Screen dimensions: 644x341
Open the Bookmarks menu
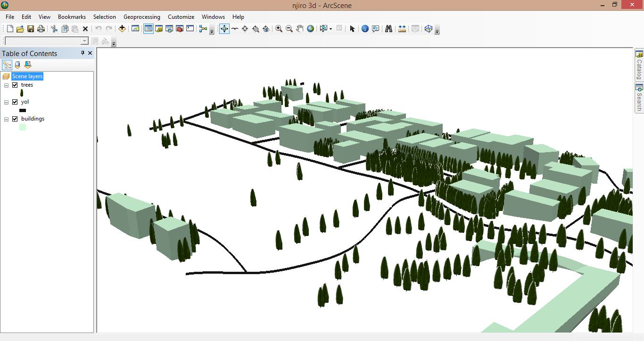[x=71, y=16]
